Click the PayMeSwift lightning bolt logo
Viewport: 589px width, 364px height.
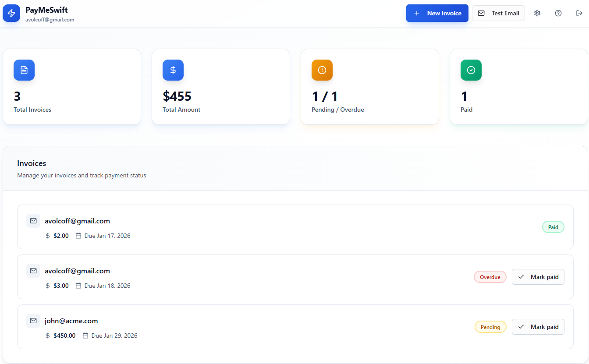(11, 13)
